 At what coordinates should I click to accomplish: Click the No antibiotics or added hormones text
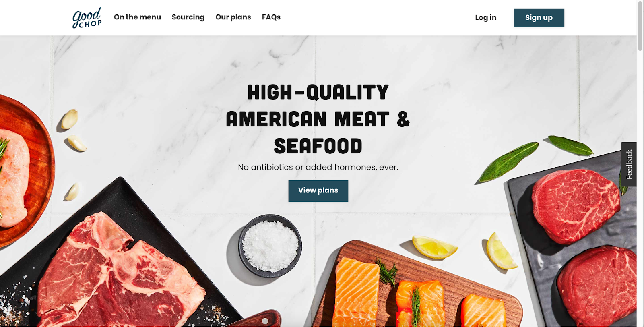point(318,167)
